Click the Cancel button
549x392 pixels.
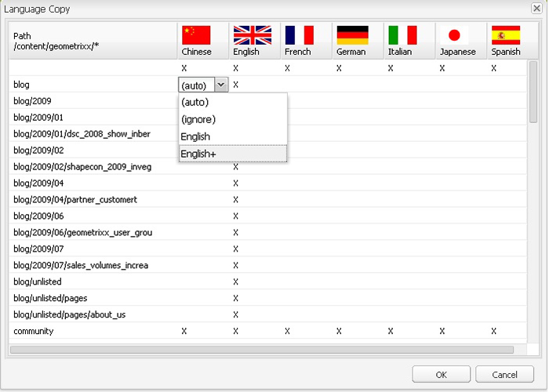(504, 374)
